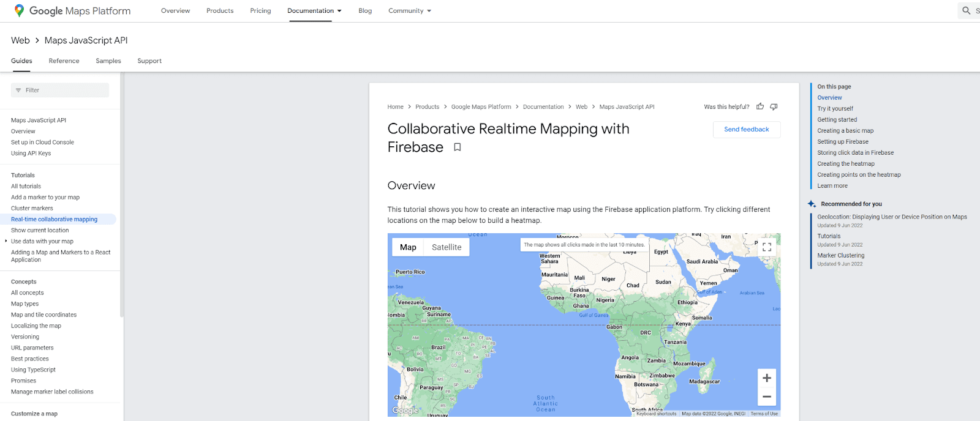Click Keyboard shortcuts on the map footer
Screen dimensions: 980x421
point(657,414)
